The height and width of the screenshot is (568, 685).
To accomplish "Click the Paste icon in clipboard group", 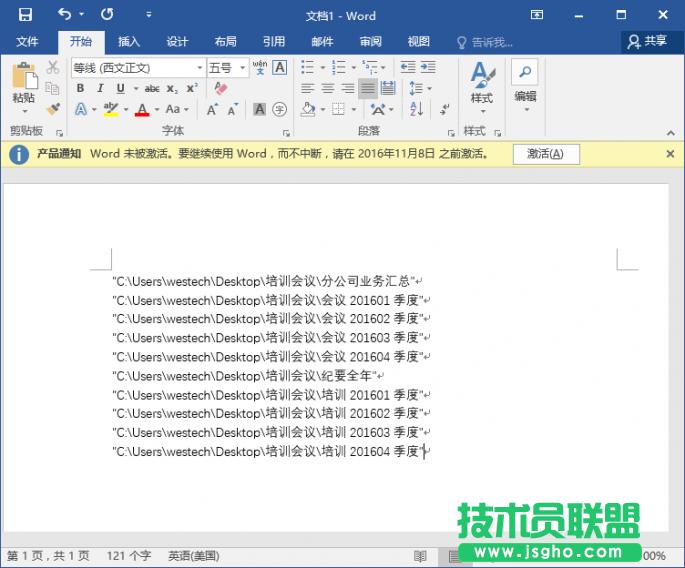I will coord(23,80).
